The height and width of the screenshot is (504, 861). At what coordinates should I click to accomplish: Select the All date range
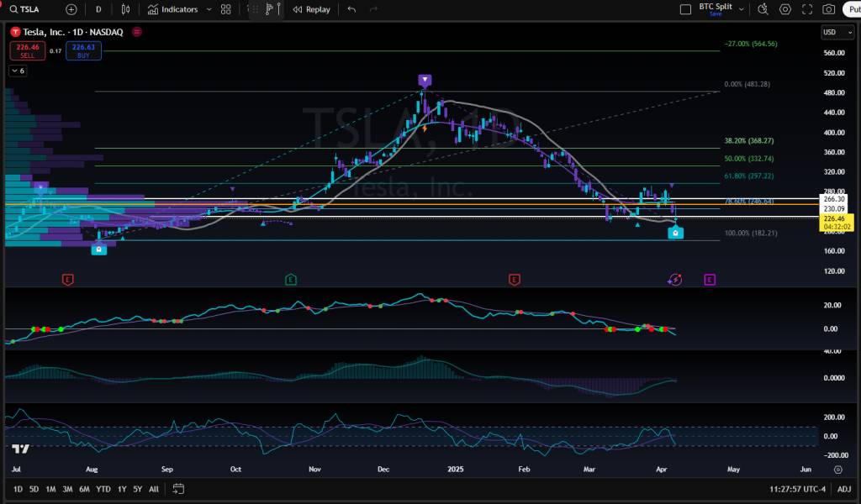(x=154, y=489)
